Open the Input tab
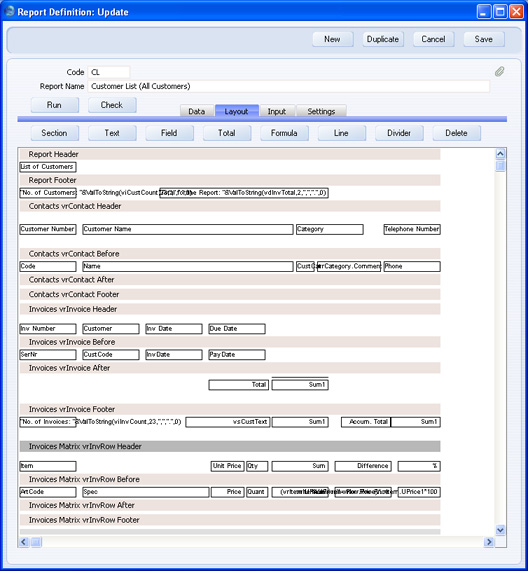The width and height of the screenshot is (528, 571). pyautogui.click(x=277, y=111)
